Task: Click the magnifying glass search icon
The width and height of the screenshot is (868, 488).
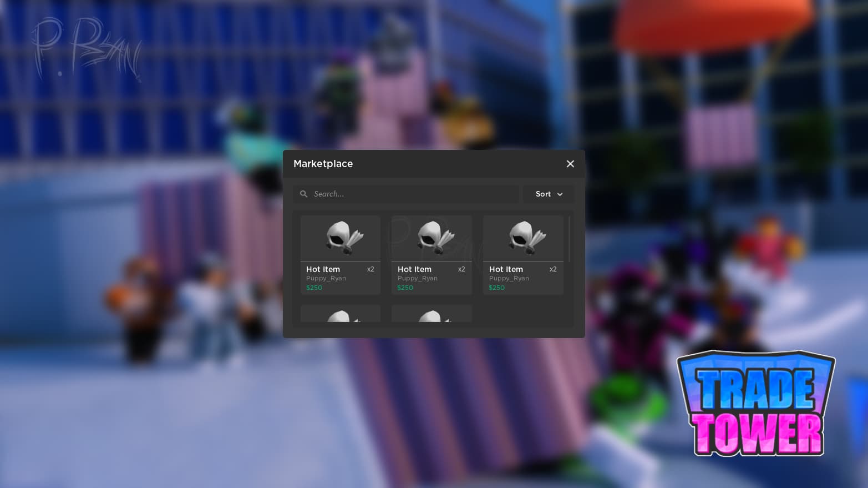Action: pyautogui.click(x=303, y=194)
